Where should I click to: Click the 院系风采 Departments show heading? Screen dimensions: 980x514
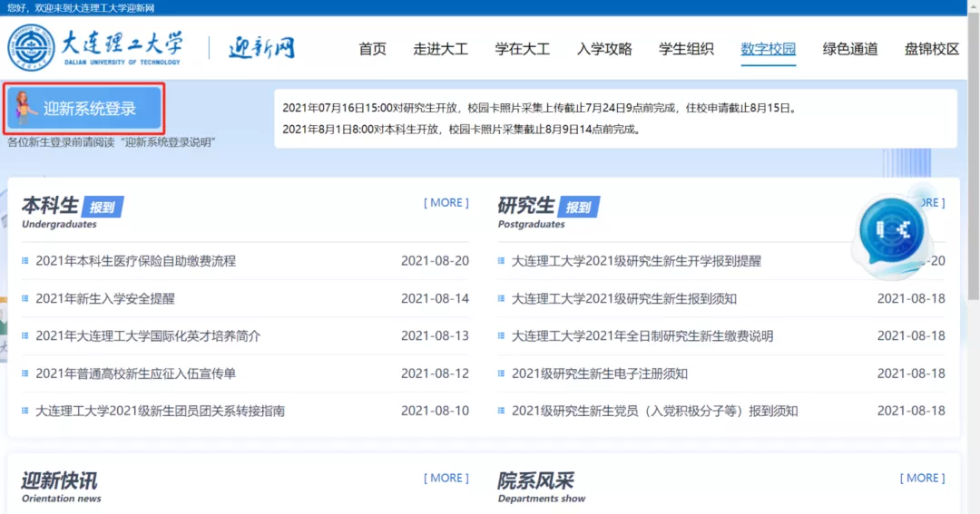coord(542,487)
